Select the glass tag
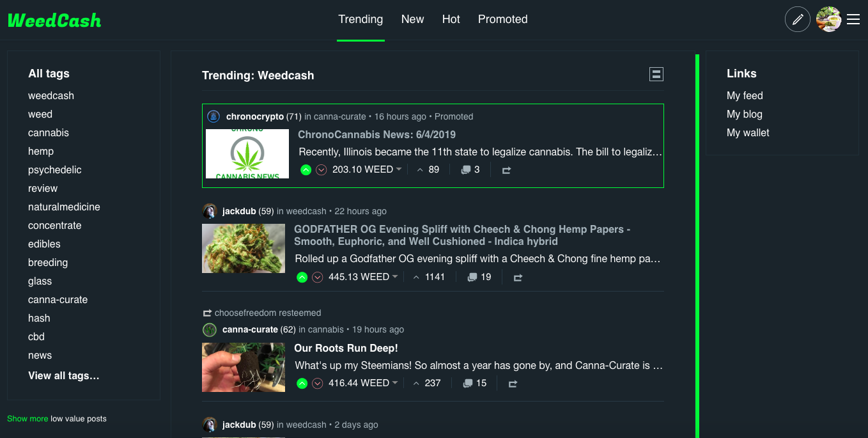The height and width of the screenshot is (438, 868). (40, 281)
